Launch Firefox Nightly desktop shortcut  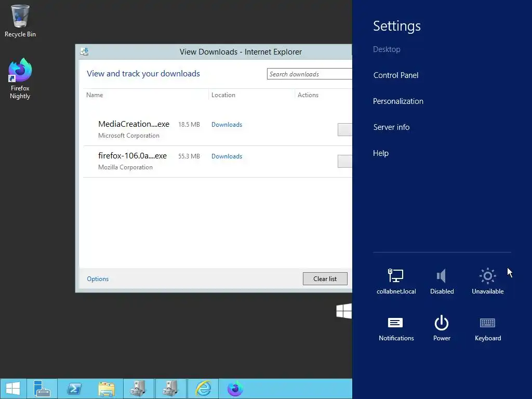(20, 78)
